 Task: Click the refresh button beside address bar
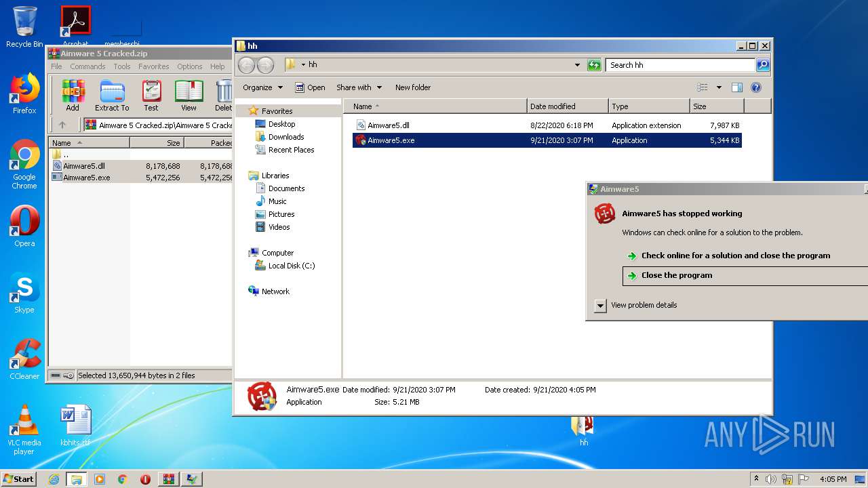[594, 65]
